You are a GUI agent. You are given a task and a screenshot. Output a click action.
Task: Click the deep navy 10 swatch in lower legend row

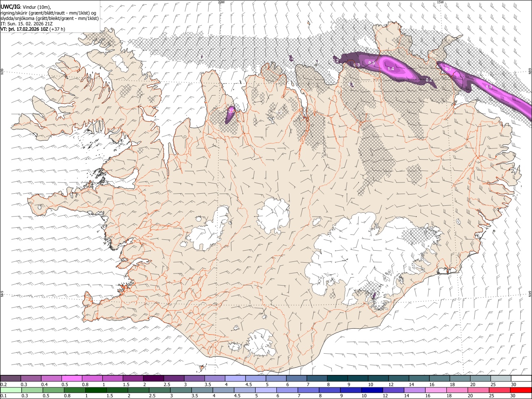coord(372,390)
